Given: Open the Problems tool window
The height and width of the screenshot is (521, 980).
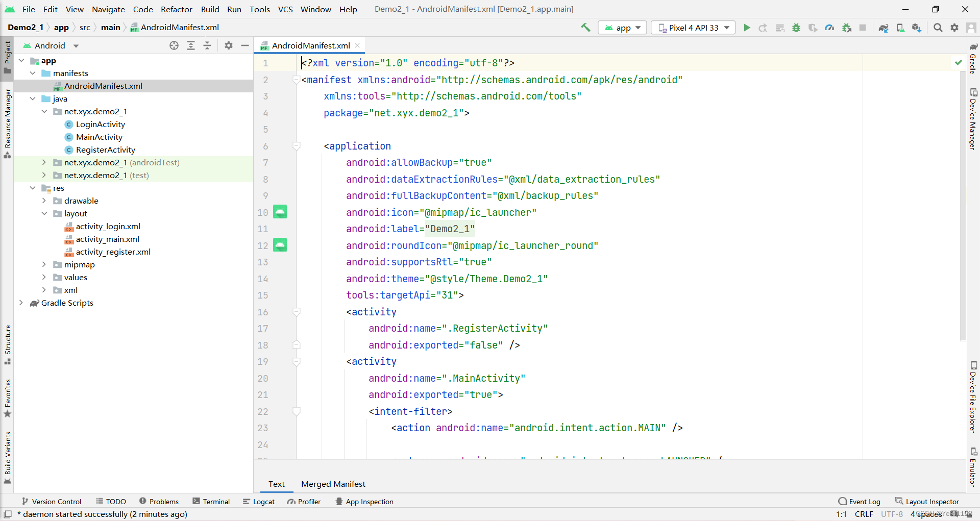Looking at the screenshot, I should (159, 502).
